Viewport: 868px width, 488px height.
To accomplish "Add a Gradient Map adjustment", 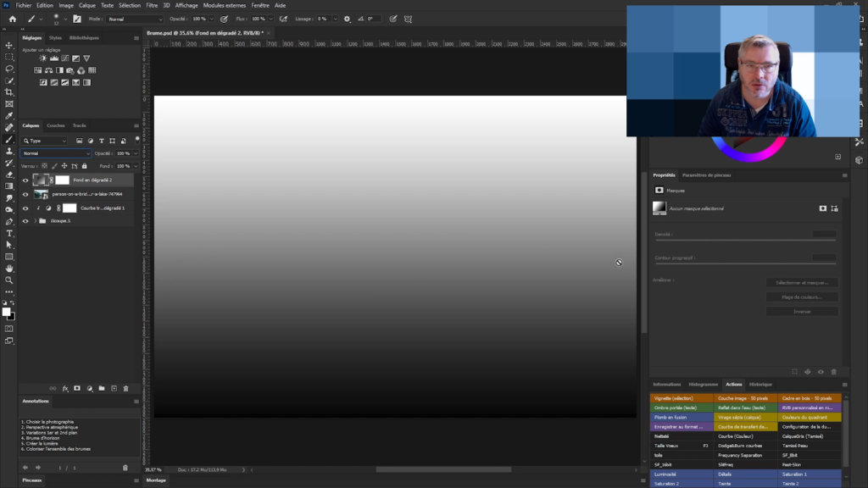I will click(x=87, y=82).
